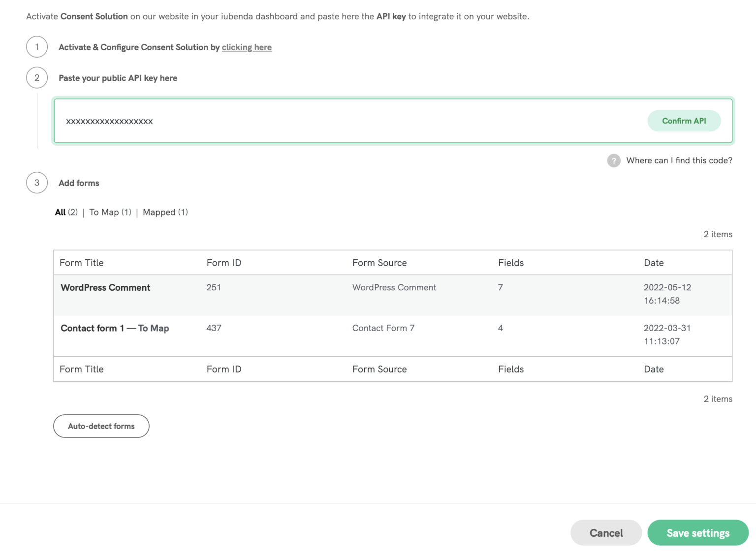The width and height of the screenshot is (756, 555).
Task: Click the question mark help icon
Action: pyautogui.click(x=613, y=160)
